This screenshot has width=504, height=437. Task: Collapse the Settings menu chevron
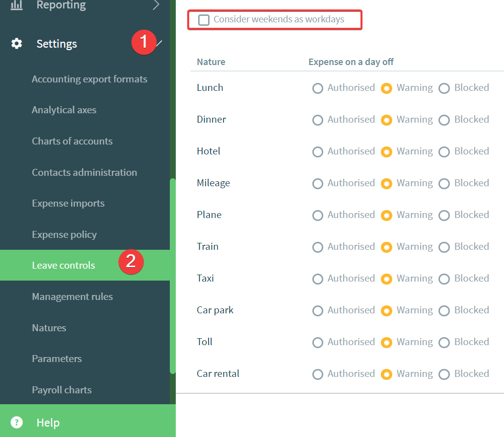(x=159, y=43)
